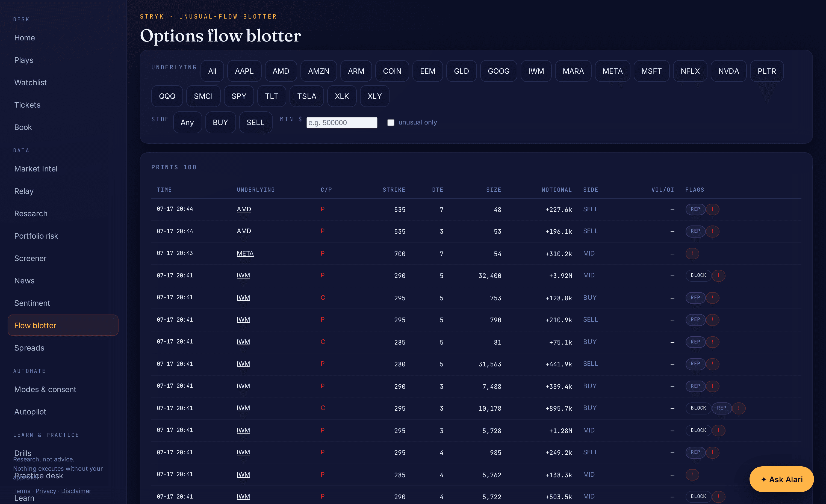Click the 07-17 20:43 timestamp
This screenshot has width=826, height=504.
coord(175,253)
